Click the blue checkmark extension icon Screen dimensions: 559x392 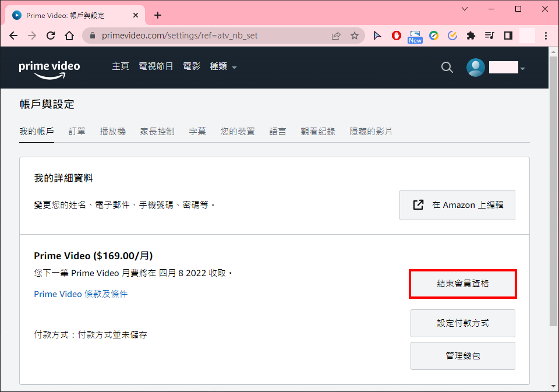point(452,36)
